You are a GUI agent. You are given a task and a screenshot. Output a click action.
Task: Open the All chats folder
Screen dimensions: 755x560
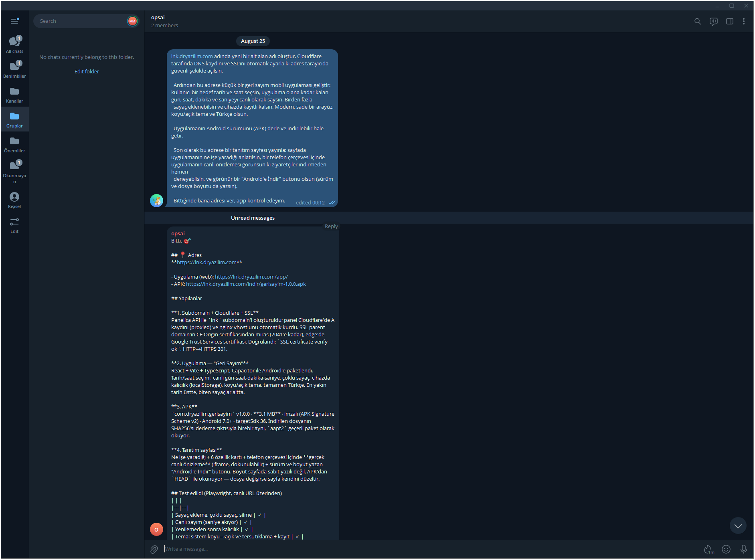click(x=14, y=44)
